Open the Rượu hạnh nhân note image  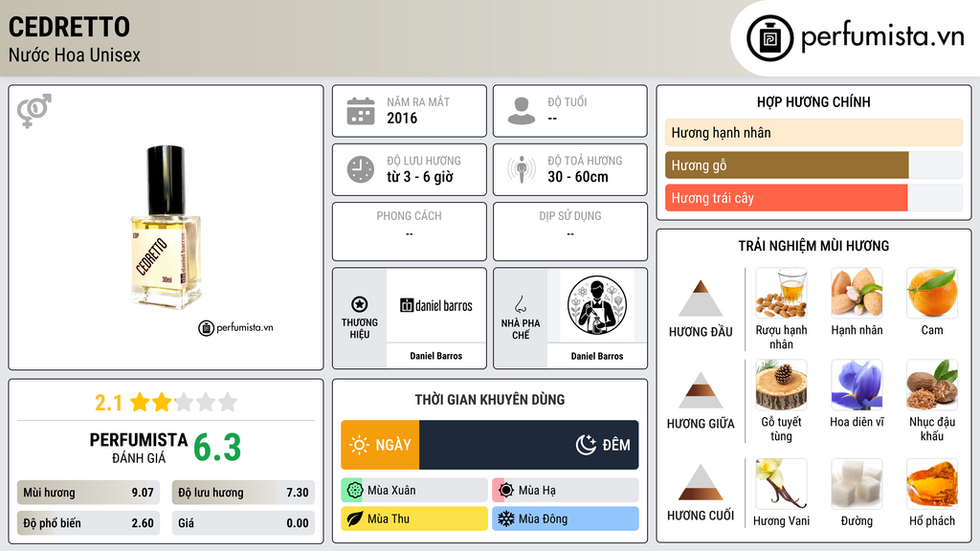coord(781,293)
